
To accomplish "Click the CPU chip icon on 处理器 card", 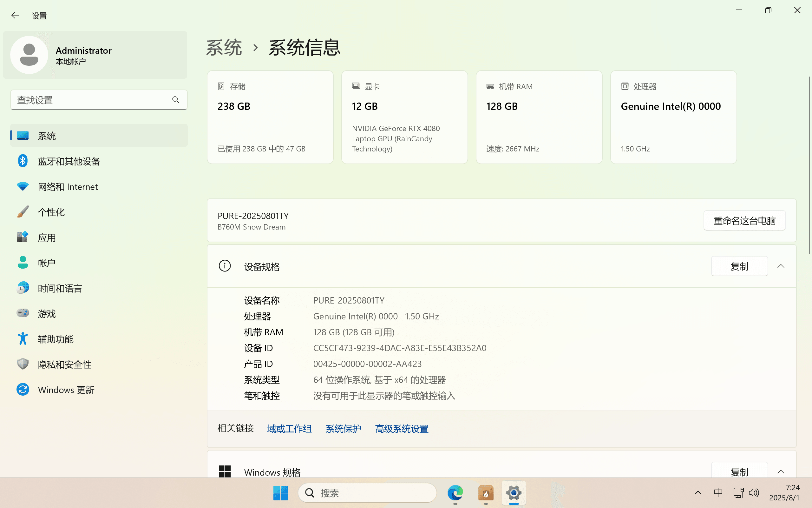I will click(x=625, y=86).
